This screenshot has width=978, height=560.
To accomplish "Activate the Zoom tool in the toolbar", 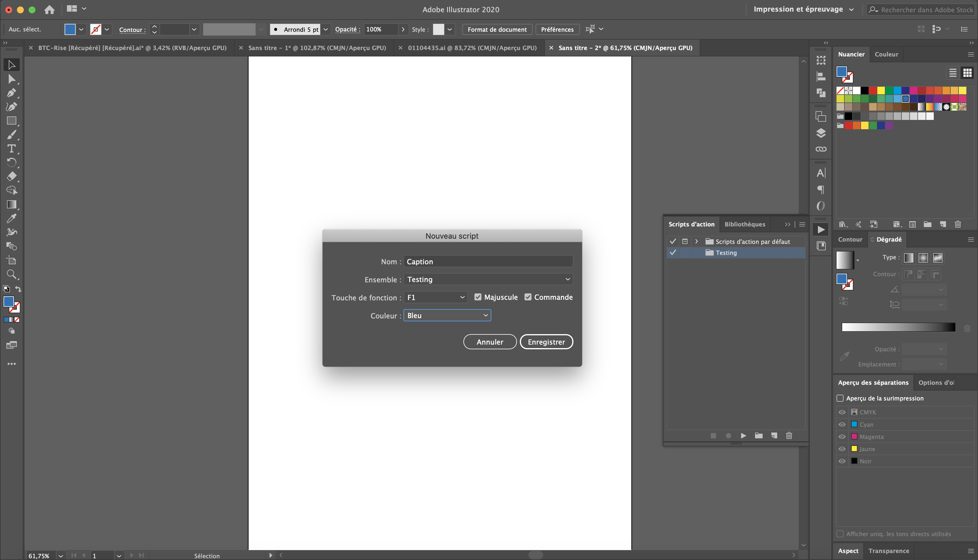I will click(x=12, y=274).
